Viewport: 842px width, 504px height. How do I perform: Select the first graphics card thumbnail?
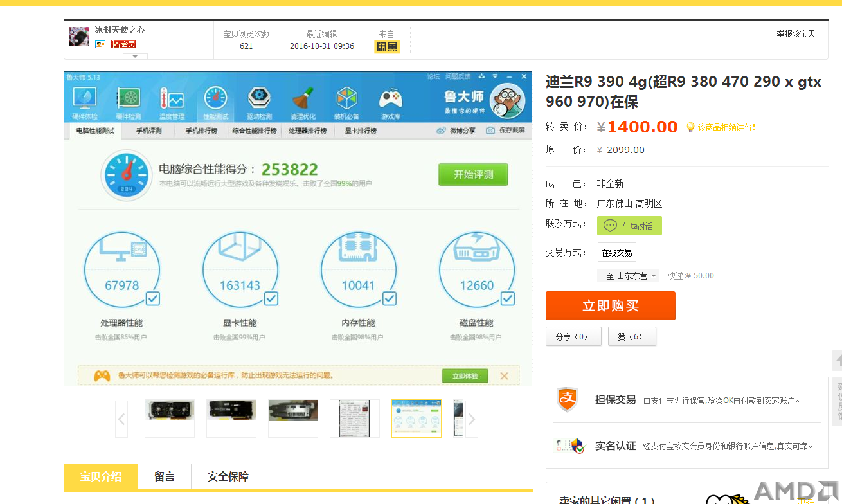point(170,419)
